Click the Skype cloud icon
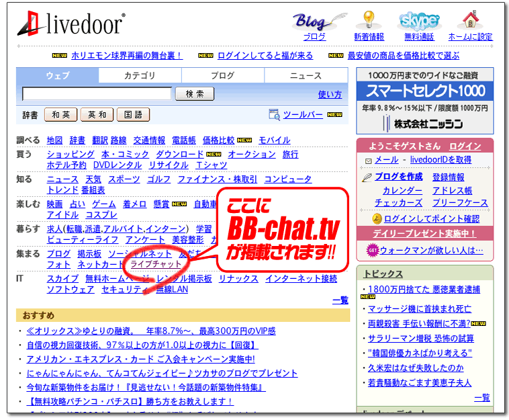The height and width of the screenshot is (420, 509). pyautogui.click(x=419, y=21)
